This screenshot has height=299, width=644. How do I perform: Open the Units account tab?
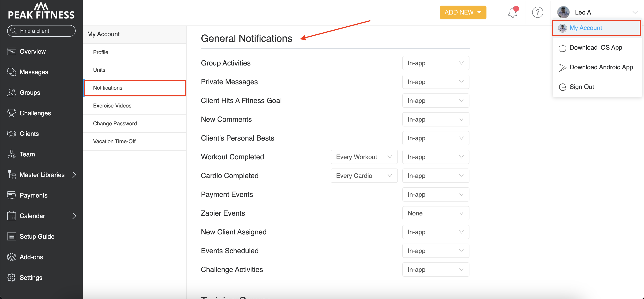click(x=134, y=70)
